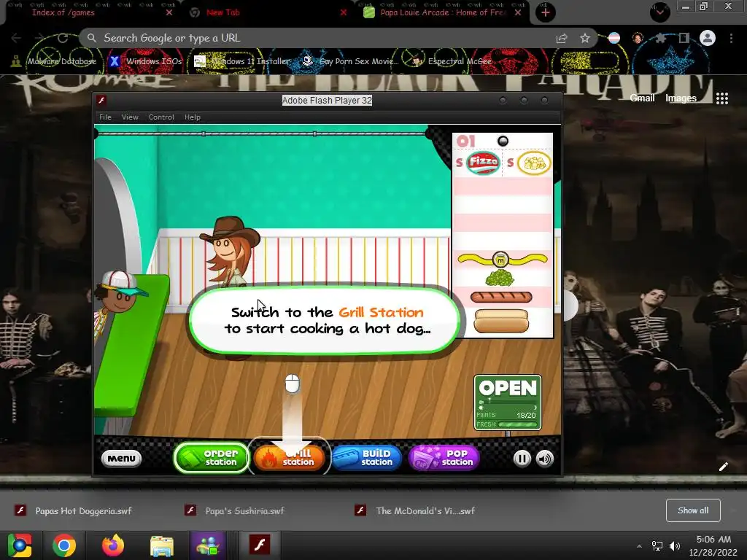Switch to Index of /games tab
Screen dimensions: 747x560
(x=63, y=12)
